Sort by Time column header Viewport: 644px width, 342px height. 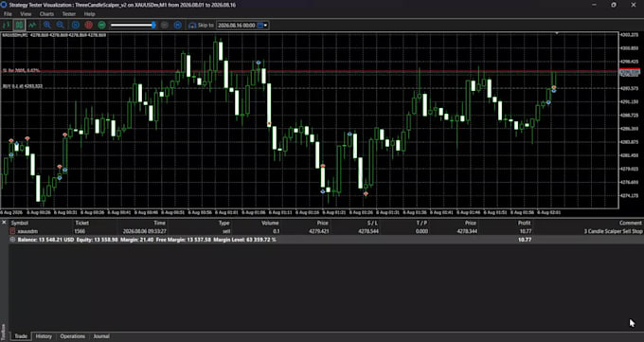click(159, 223)
